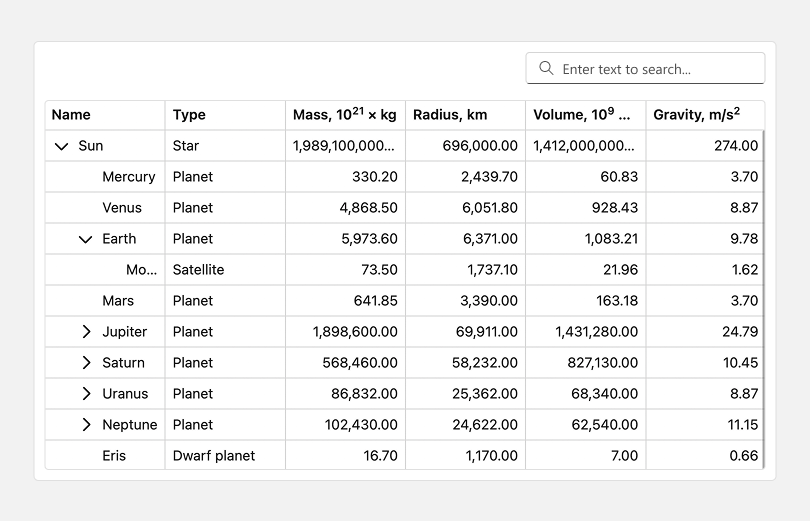This screenshot has height=521, width=810.
Task: Select the Mars name cell
Action: tap(118, 301)
